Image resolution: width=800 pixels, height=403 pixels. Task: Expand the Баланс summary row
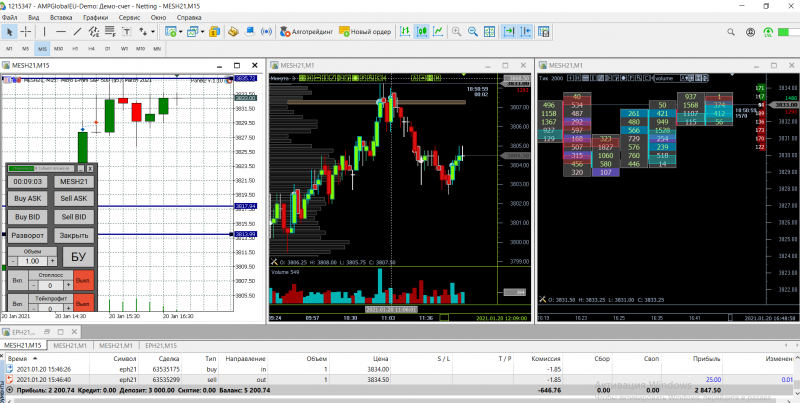point(9,390)
